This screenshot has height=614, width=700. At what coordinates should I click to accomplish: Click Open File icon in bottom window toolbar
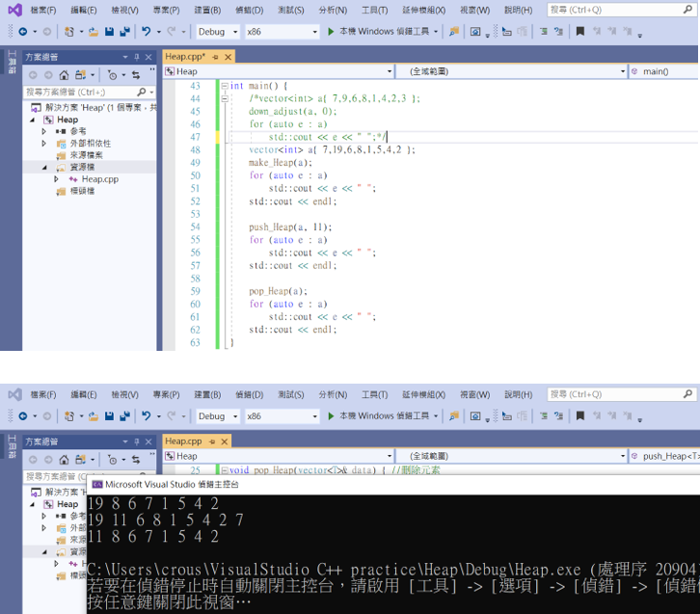pyautogui.click(x=94, y=415)
